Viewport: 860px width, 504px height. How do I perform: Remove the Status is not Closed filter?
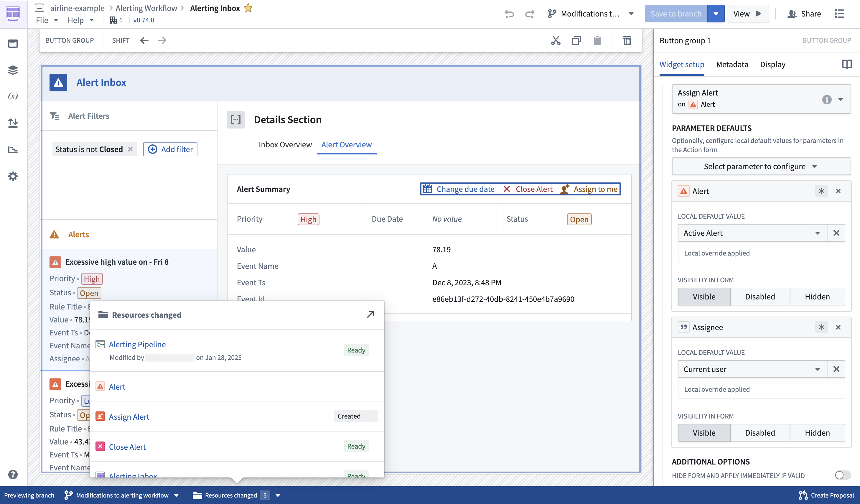coord(130,149)
